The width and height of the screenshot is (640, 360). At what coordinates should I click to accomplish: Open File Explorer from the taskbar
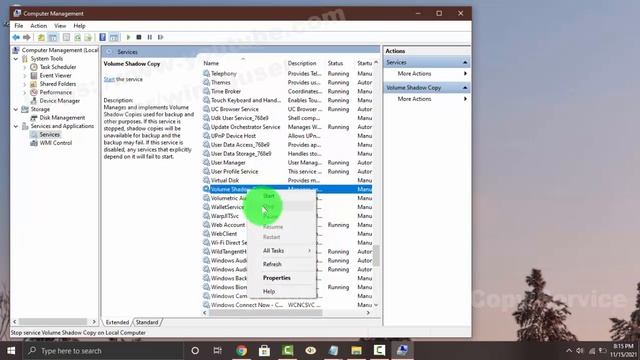click(356, 351)
